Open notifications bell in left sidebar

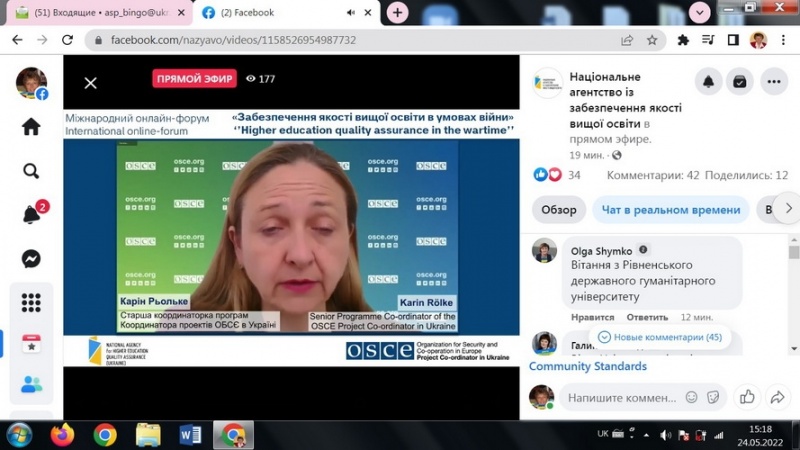(31, 215)
